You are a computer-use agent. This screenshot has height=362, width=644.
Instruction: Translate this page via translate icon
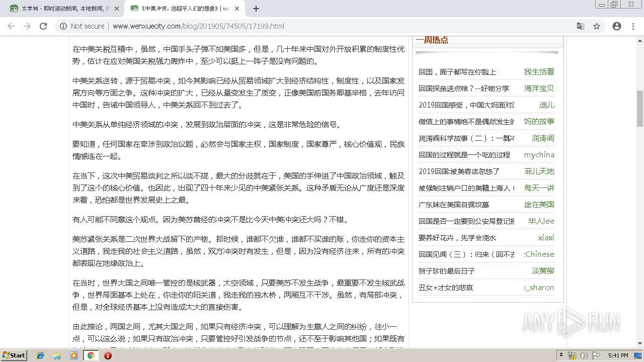coord(581,26)
